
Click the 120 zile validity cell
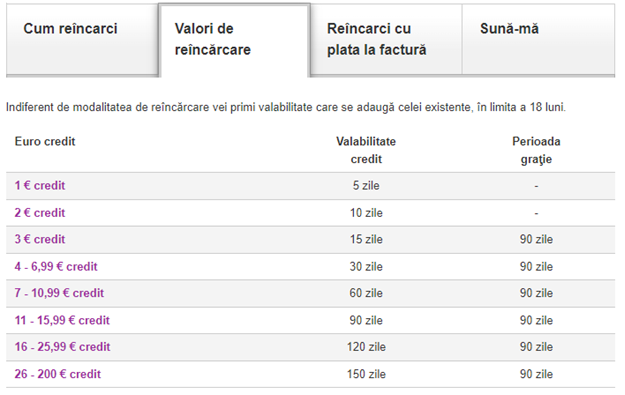[x=366, y=347]
